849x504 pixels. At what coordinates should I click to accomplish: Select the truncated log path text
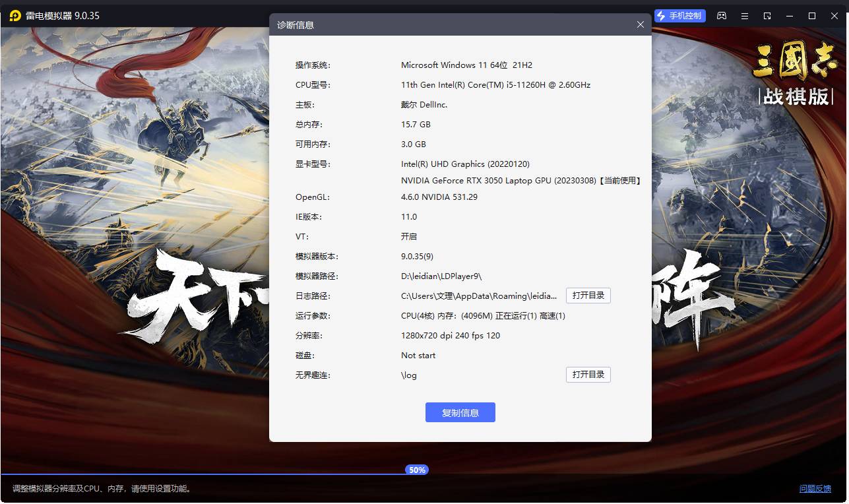point(479,296)
